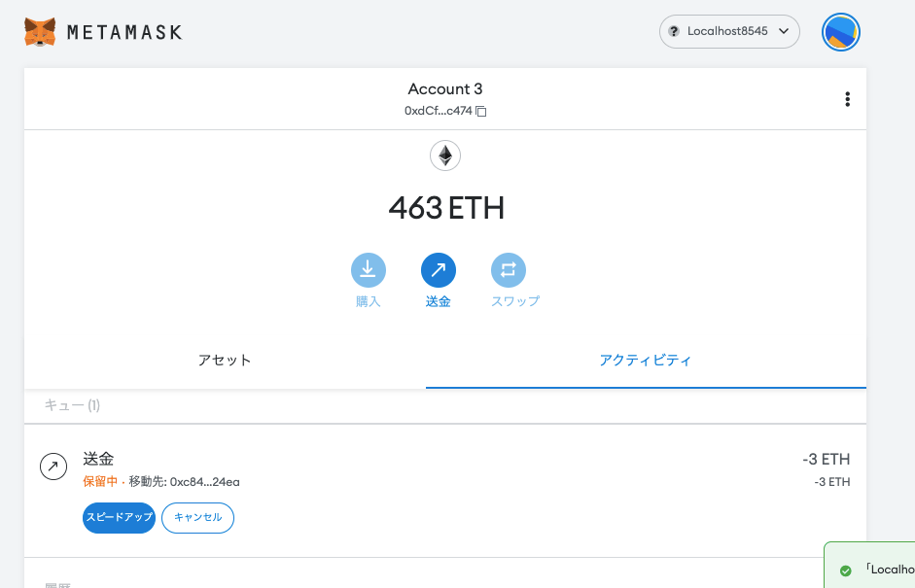Image resolution: width=915 pixels, height=588 pixels.
Task: Click the pending send transaction arrow icon
Action: point(53,467)
